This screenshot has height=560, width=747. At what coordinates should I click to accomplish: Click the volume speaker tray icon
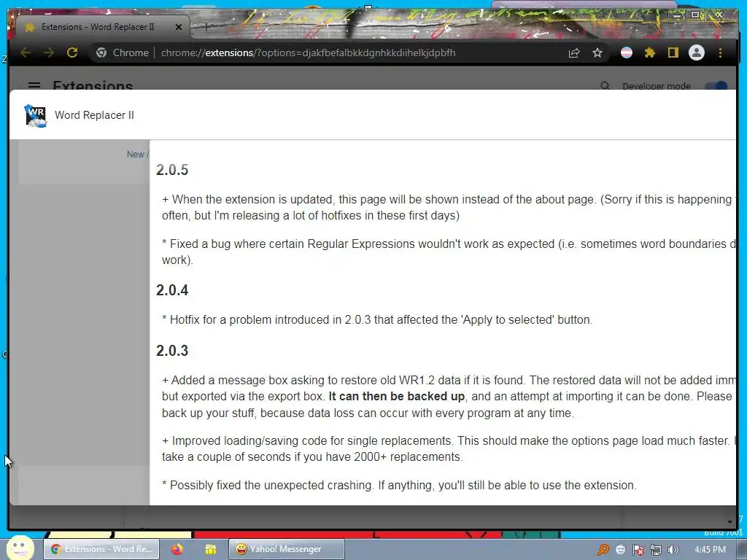click(673, 550)
